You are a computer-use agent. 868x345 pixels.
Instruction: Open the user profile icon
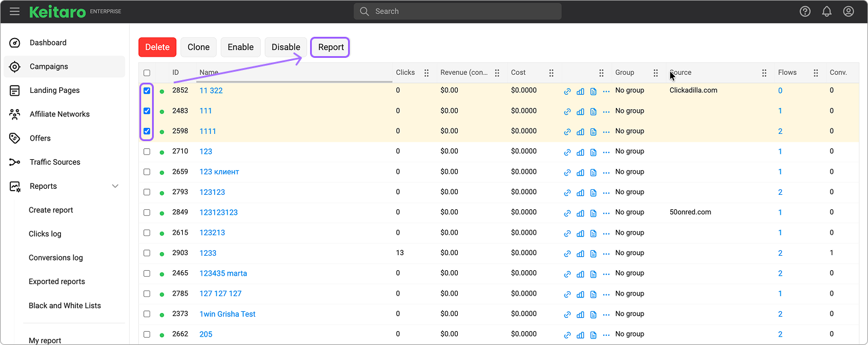848,11
